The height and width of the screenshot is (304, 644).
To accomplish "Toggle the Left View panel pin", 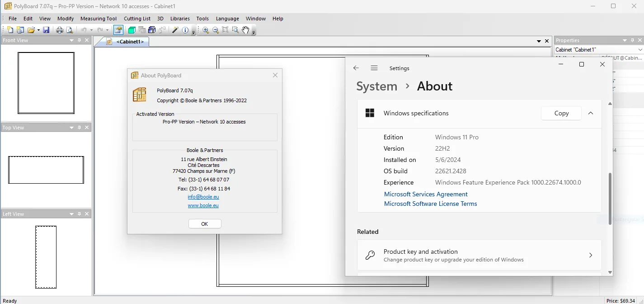I will 80,214.
